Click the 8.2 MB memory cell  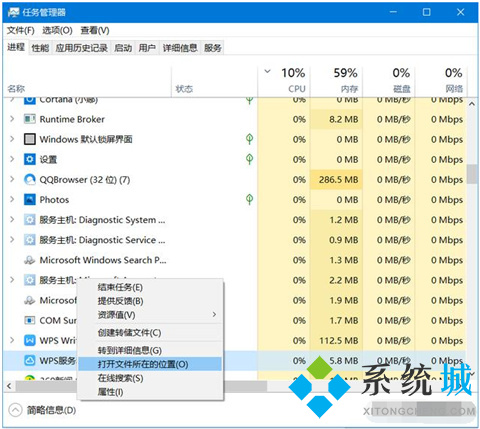(x=336, y=119)
